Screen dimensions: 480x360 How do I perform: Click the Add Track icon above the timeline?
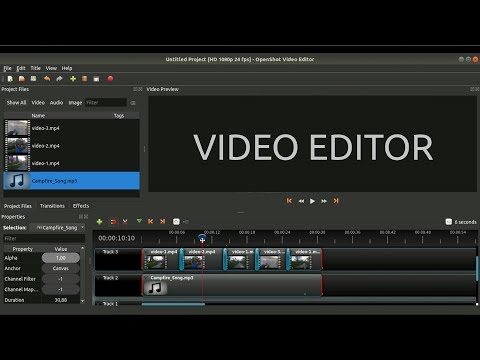99,222
